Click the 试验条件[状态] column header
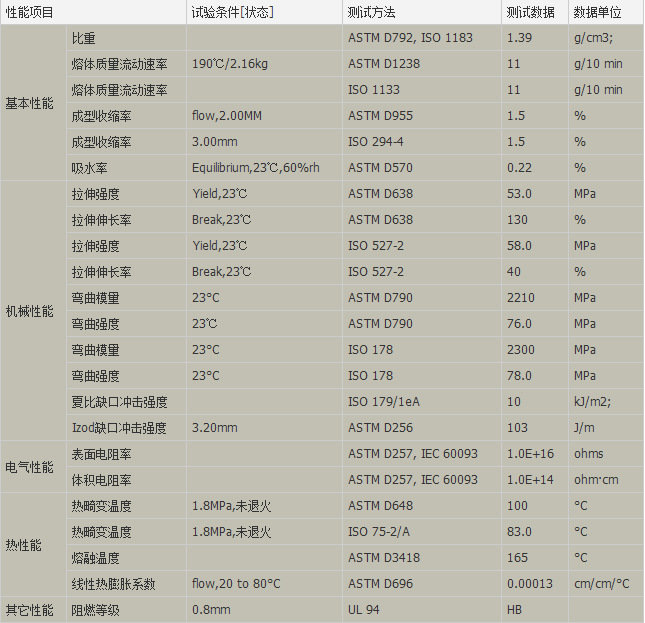Viewport: 645px width, 623px height. click(x=264, y=12)
